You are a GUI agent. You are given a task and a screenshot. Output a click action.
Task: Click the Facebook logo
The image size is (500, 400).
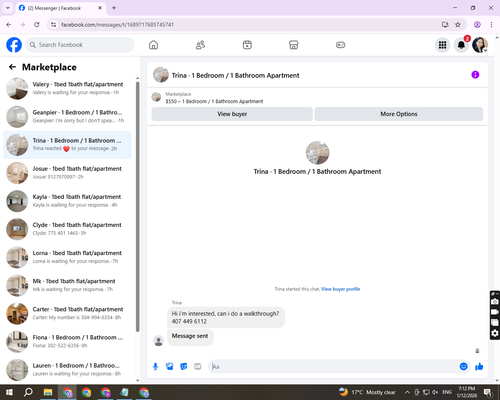(x=14, y=45)
